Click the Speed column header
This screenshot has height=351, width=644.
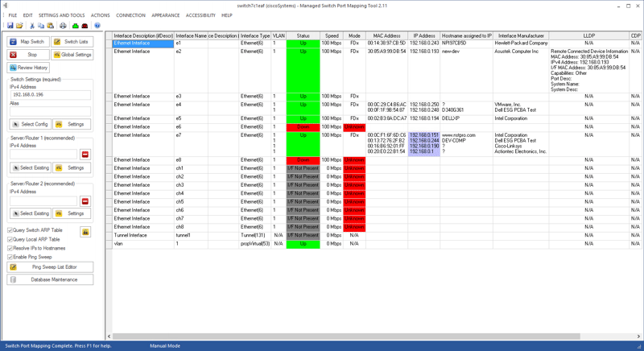click(332, 35)
